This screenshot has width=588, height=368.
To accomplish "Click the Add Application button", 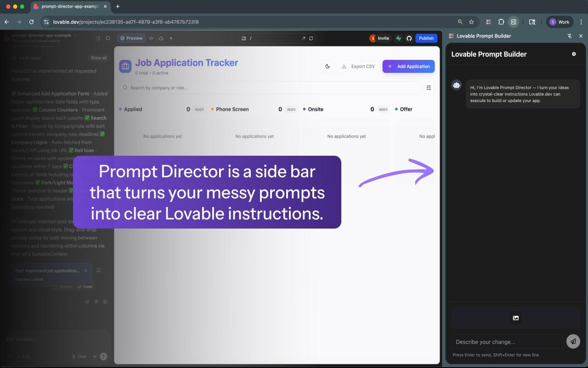I will click(408, 66).
